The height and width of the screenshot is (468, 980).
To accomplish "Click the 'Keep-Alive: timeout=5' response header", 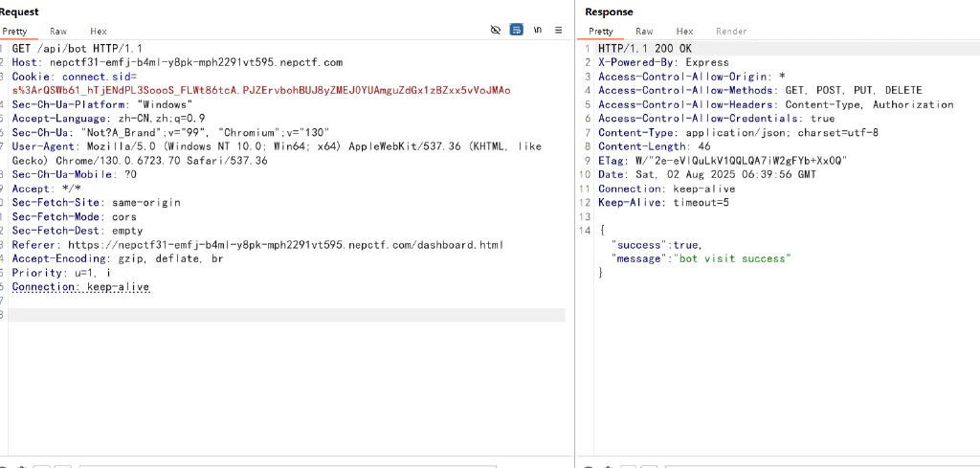I will pos(663,203).
